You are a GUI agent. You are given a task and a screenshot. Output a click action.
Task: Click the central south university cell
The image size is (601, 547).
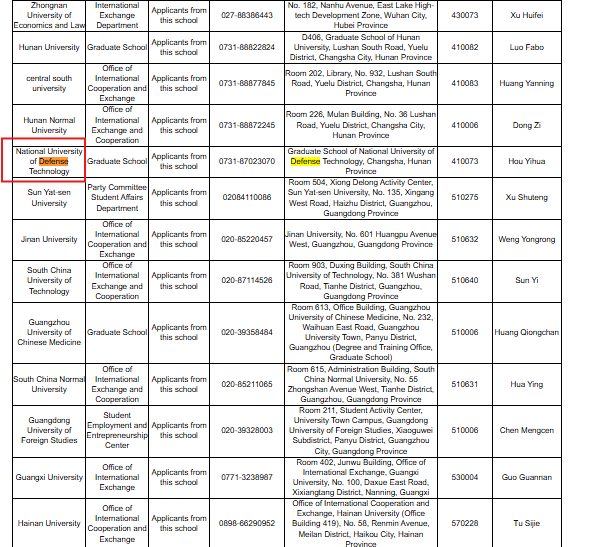(x=49, y=84)
